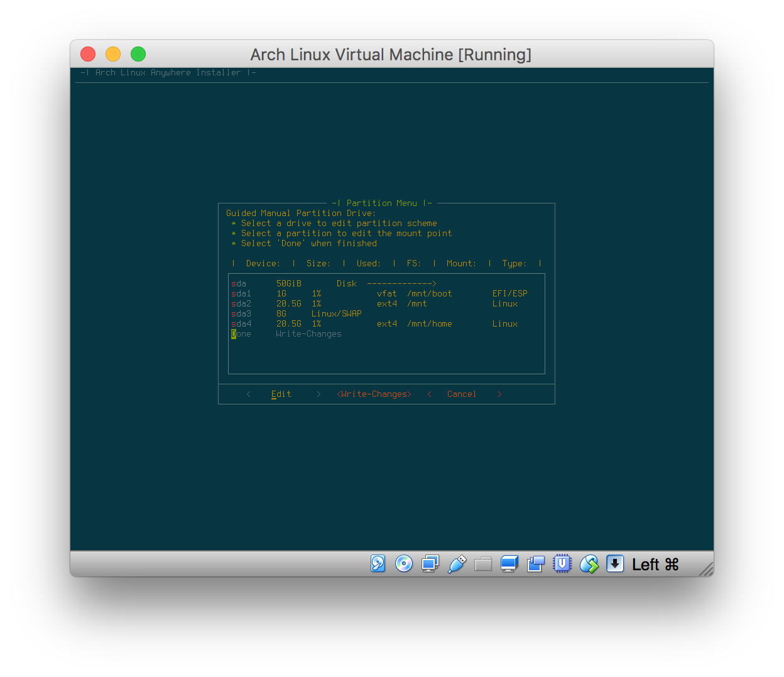Select the sda1 /mnt/boot partition row
784x677 pixels.
click(386, 293)
